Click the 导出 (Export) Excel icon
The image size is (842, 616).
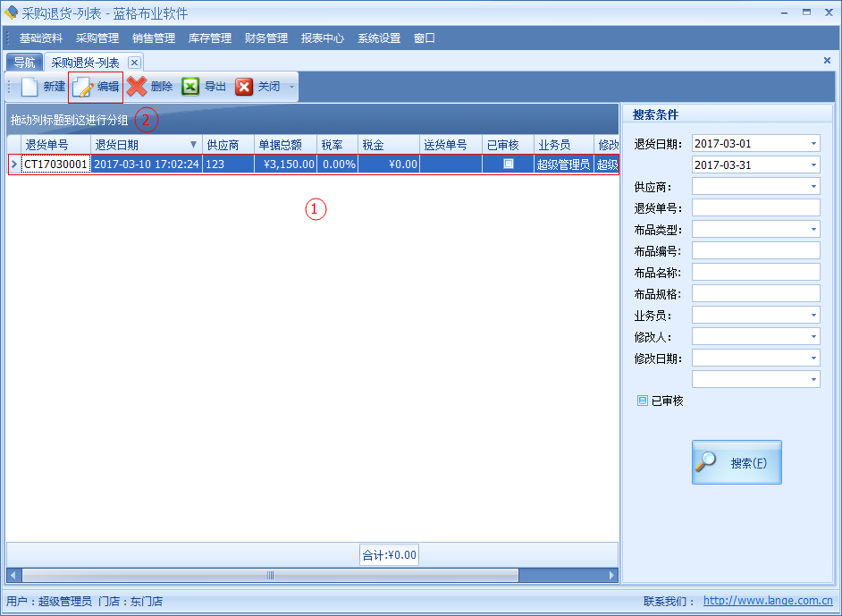click(x=190, y=87)
